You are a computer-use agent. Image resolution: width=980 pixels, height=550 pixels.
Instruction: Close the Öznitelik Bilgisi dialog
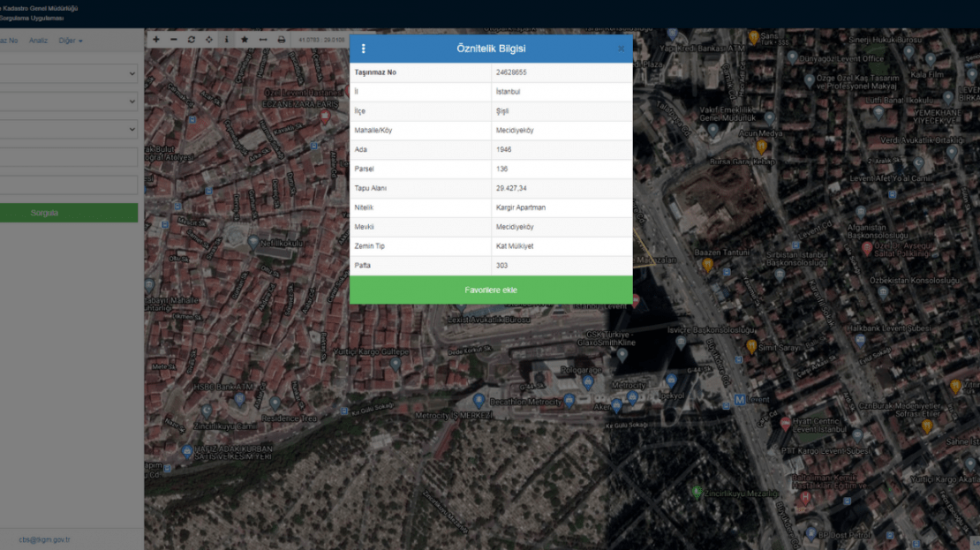tap(621, 49)
